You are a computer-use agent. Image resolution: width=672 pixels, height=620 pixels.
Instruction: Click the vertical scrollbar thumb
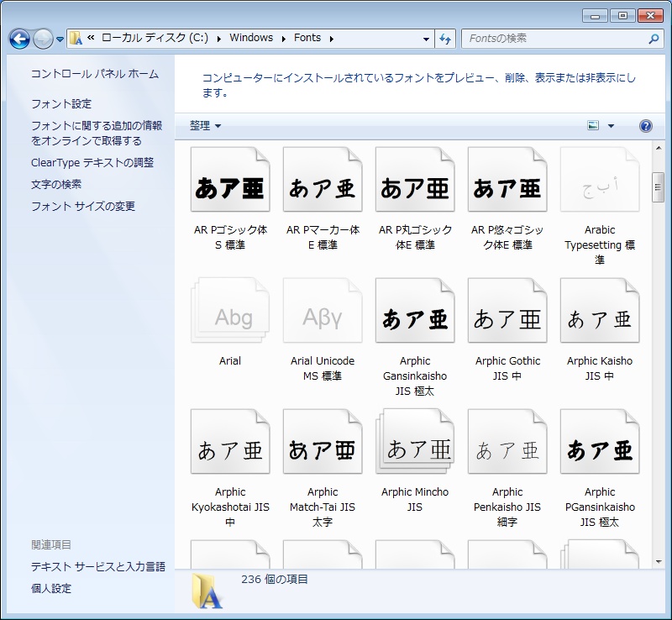pyautogui.click(x=659, y=187)
